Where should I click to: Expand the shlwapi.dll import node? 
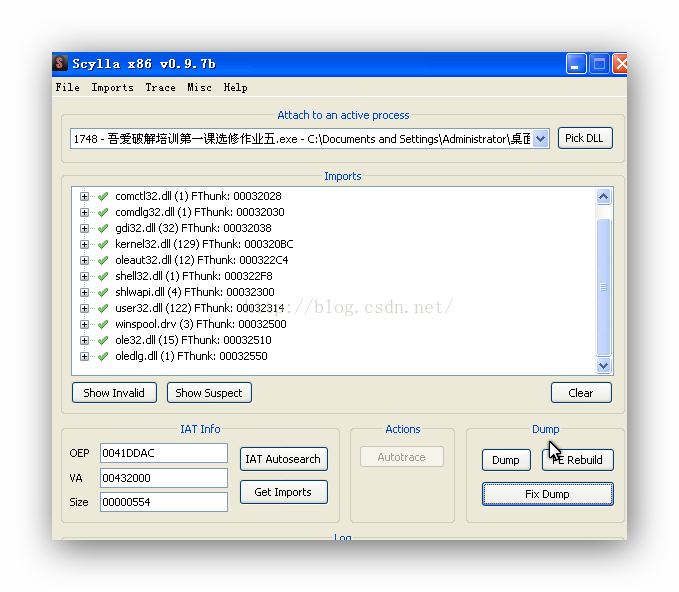(84, 292)
